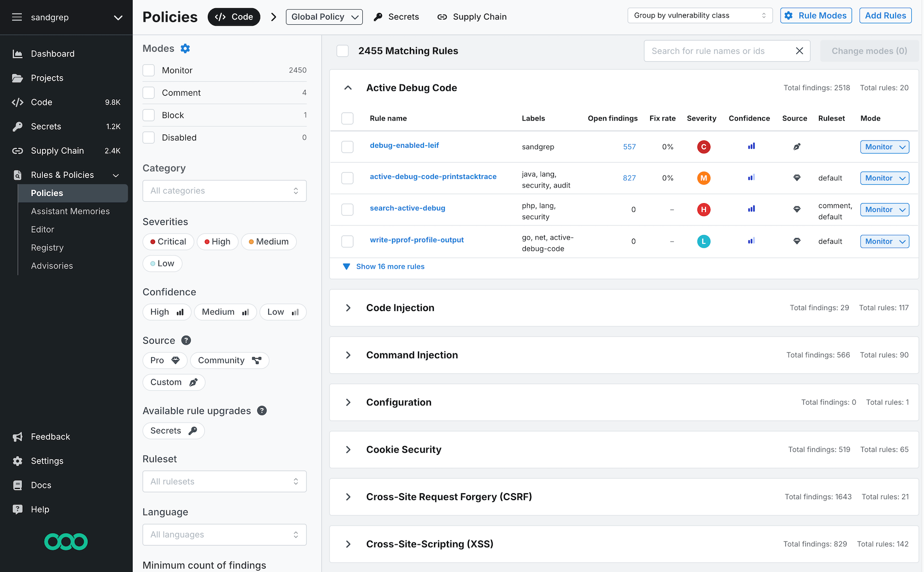Click the Supply Chain link icon in header

443,17
